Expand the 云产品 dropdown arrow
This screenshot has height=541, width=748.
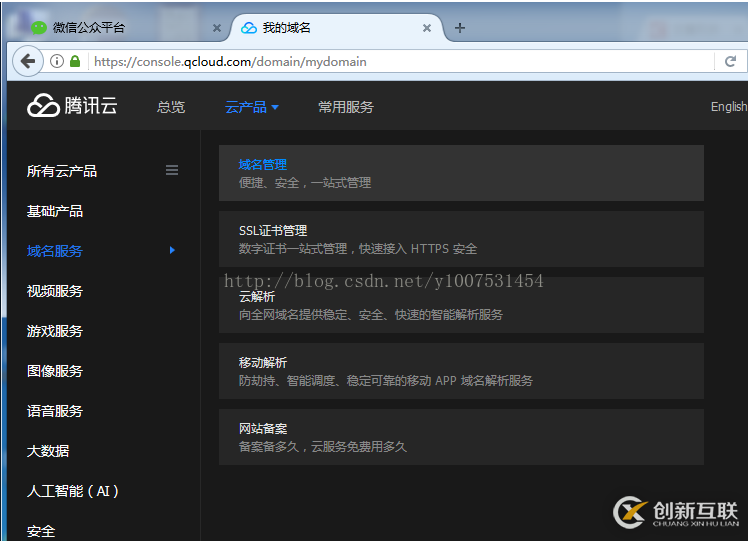(275, 107)
